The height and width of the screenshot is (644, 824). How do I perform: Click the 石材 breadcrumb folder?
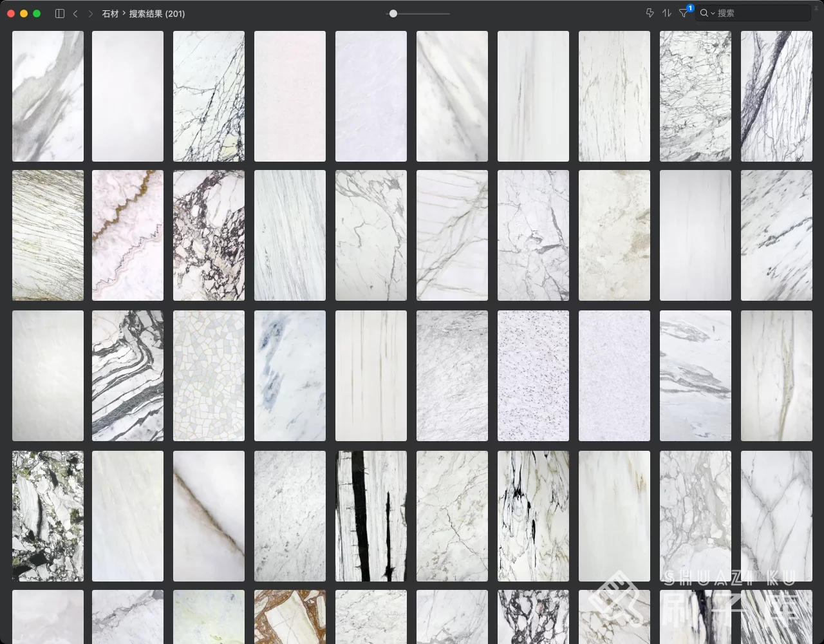tap(110, 14)
